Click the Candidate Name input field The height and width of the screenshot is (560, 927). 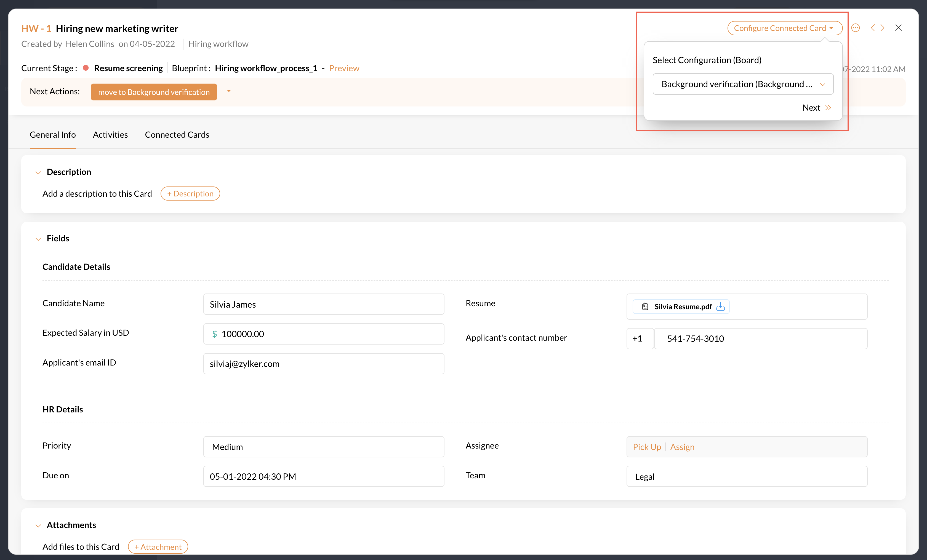[323, 304]
